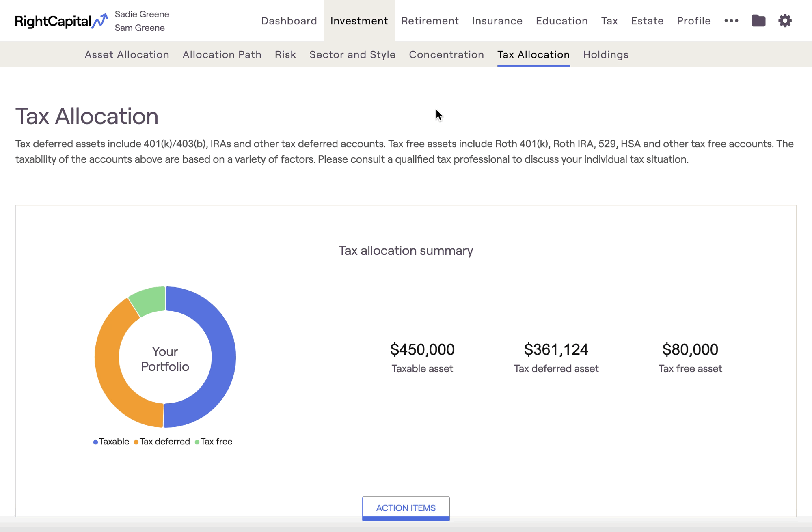Open the folder vault icon
The width and height of the screenshot is (812, 532).
point(758,21)
